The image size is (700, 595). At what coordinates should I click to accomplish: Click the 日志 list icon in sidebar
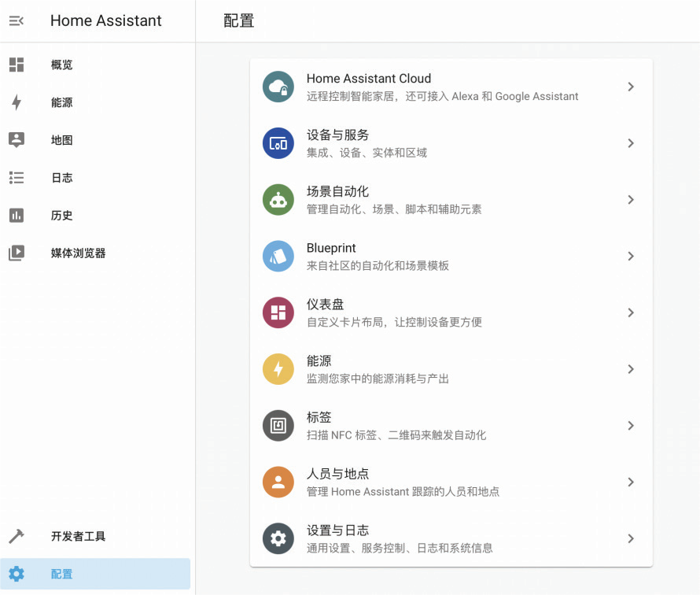[x=17, y=178]
